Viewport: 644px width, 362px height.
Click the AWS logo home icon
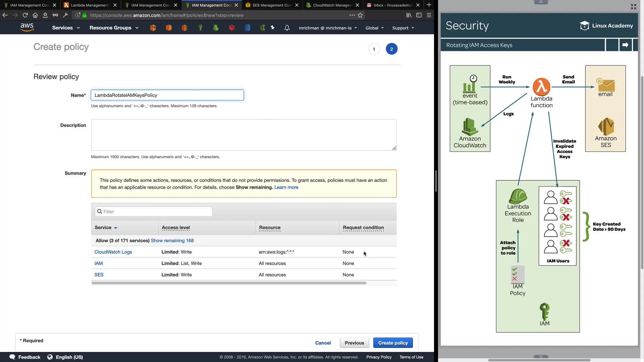pyautogui.click(x=27, y=27)
